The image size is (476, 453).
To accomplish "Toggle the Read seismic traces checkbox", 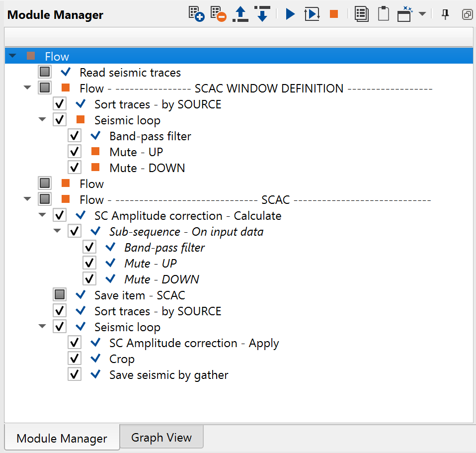I will [x=45, y=72].
